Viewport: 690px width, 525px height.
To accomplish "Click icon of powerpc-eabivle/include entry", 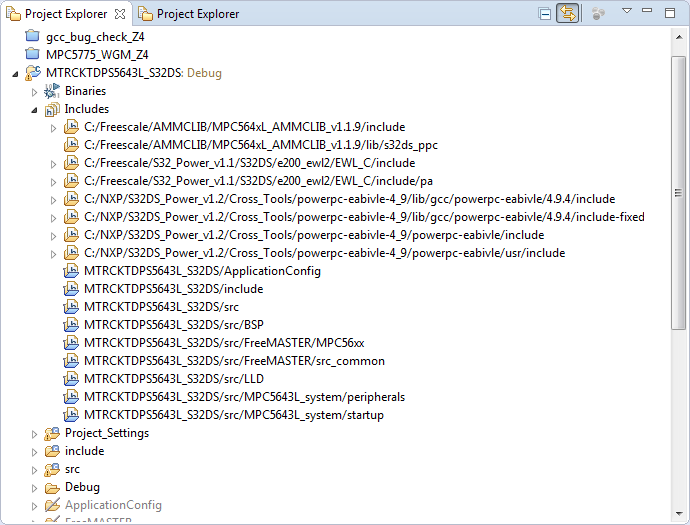I will click(x=71, y=235).
